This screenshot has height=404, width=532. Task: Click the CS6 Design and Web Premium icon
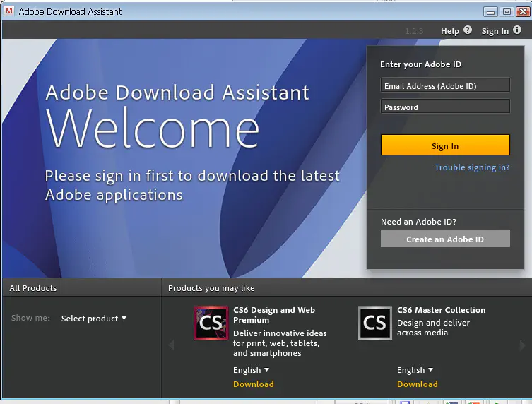211,323
